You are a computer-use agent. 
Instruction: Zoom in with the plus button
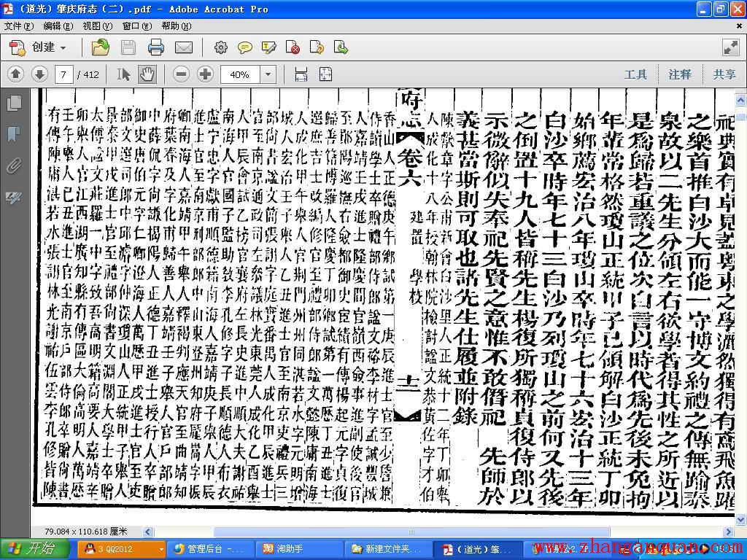point(205,74)
